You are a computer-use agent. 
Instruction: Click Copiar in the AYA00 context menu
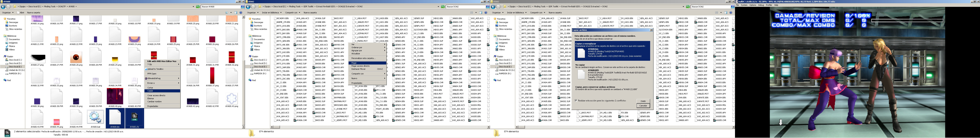click(162, 91)
